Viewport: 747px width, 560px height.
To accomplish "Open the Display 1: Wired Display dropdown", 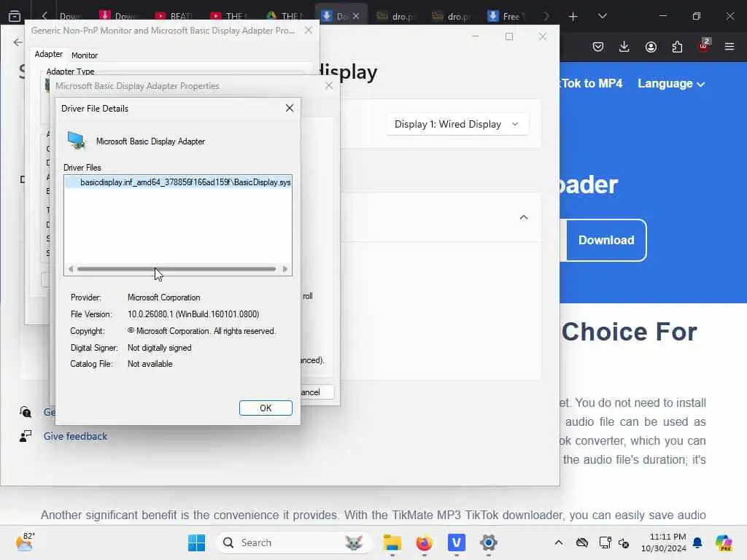I will (x=458, y=124).
